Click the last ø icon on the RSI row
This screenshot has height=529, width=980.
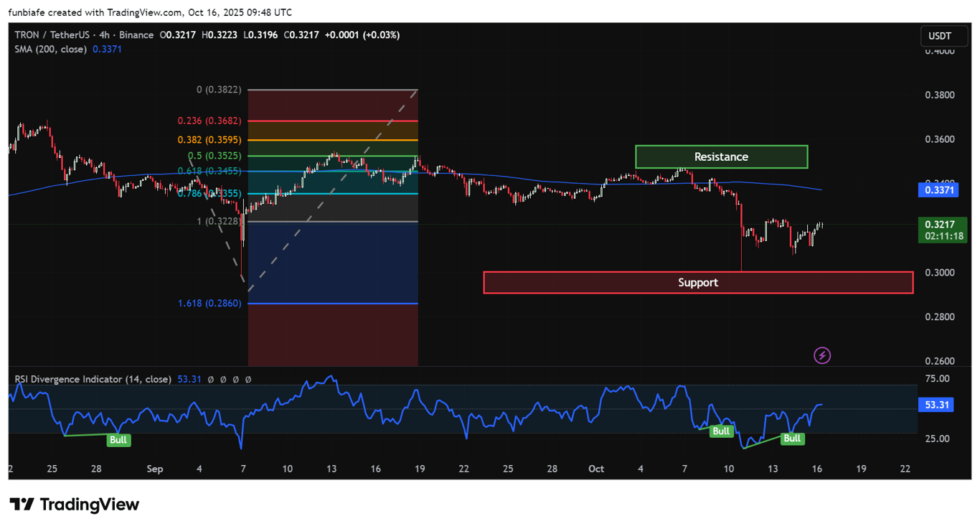point(249,379)
